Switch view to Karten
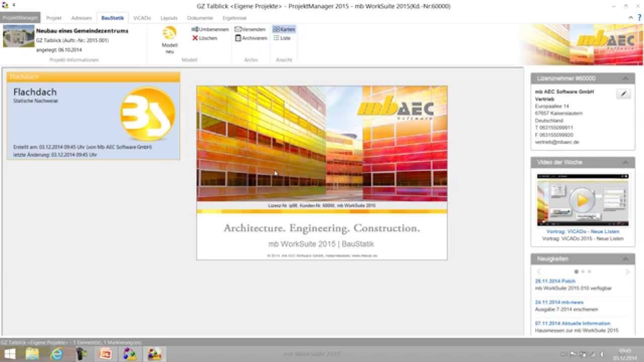This screenshot has height=362, width=644. click(284, 30)
